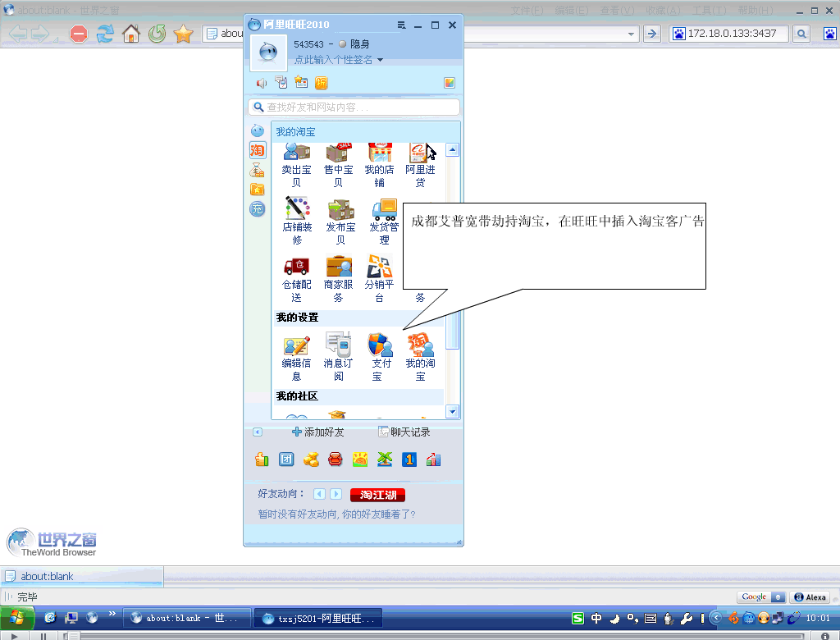840x640 pixels.
Task: Click the red 淘江湖 button
Action: point(377,495)
